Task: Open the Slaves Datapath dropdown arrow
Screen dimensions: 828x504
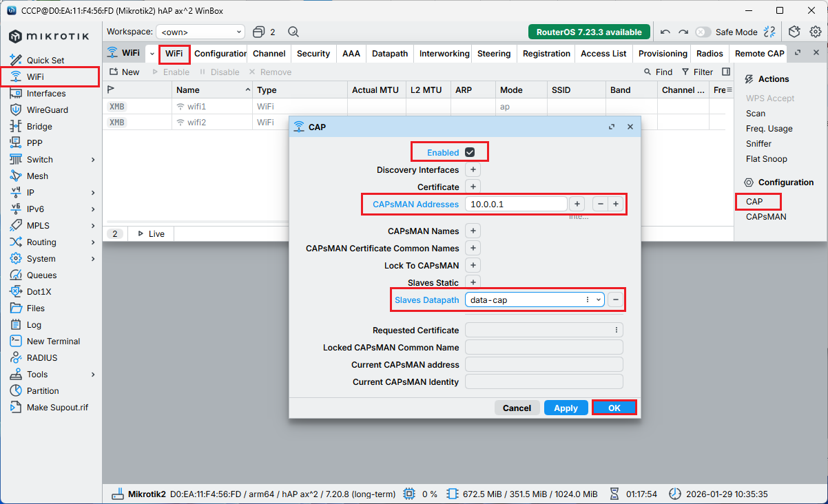Action: (x=598, y=300)
